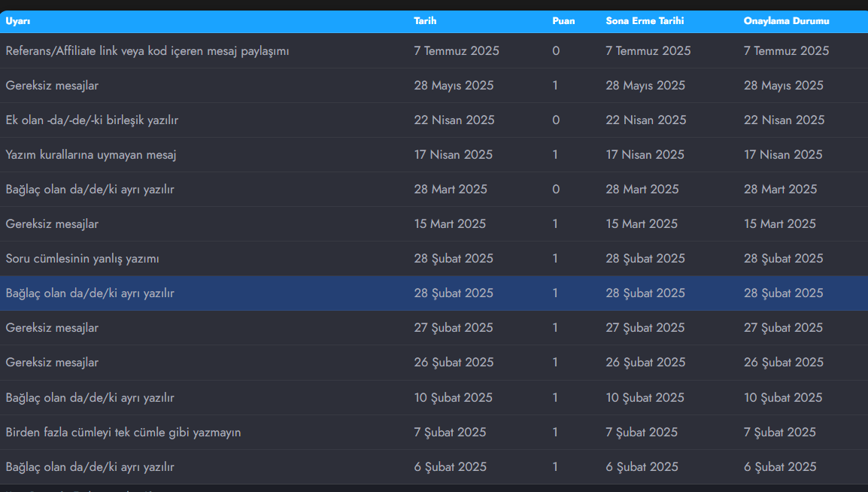Select 28 Mart 2025 under Onaylama Durumu
Screen dimensions: 868x492
pos(781,190)
